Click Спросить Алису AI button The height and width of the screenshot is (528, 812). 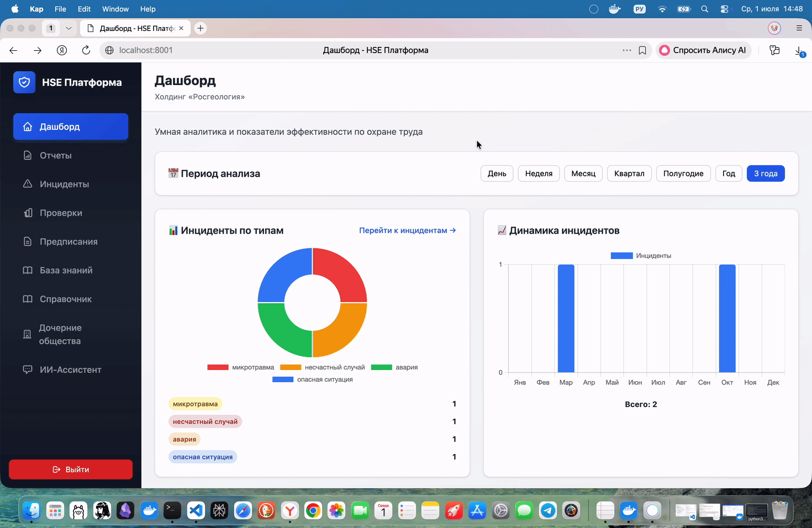tap(703, 50)
